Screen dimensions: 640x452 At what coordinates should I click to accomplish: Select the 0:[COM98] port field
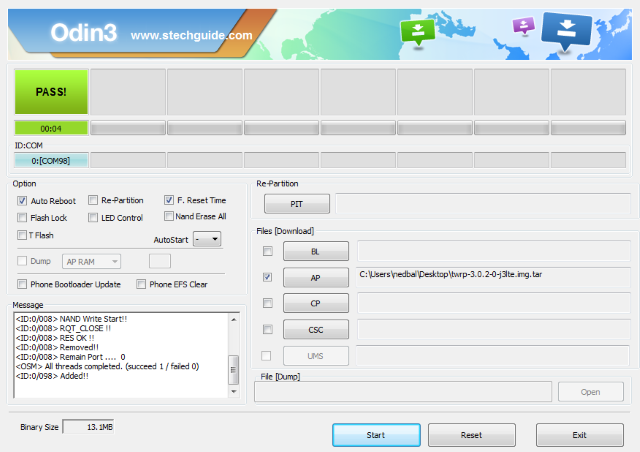[51, 160]
